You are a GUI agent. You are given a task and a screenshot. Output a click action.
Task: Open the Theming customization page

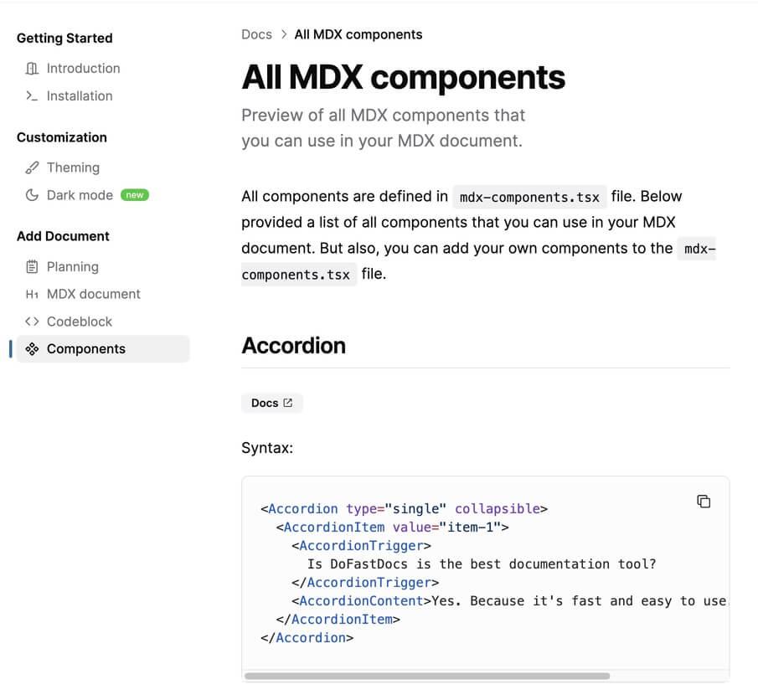[x=74, y=167]
